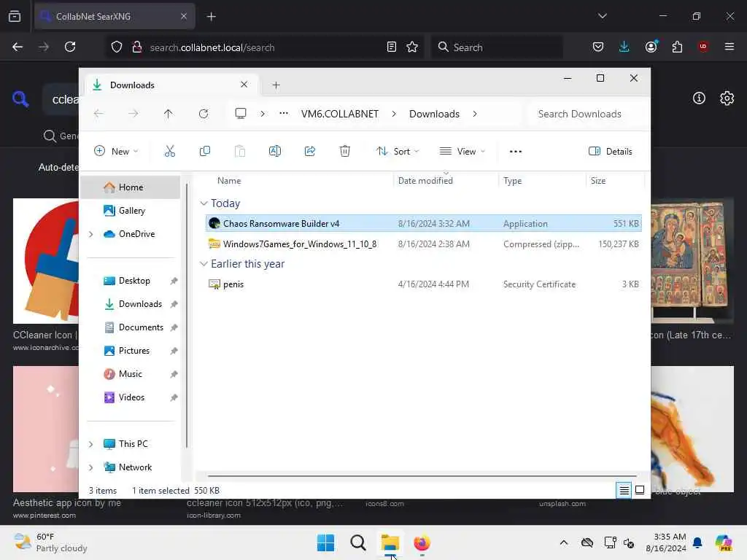The image size is (747, 560).
Task: Click the Cut scissors icon in Explorer toolbar
Action: pyautogui.click(x=169, y=152)
